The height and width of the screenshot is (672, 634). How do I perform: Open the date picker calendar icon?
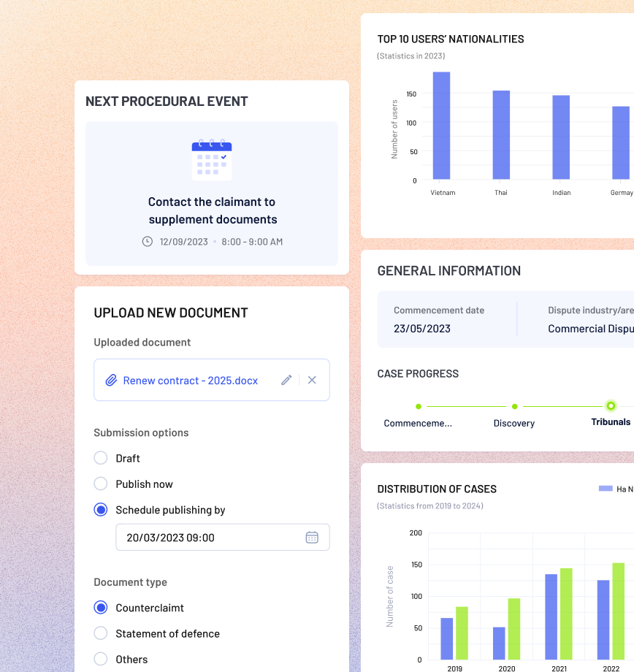click(312, 538)
